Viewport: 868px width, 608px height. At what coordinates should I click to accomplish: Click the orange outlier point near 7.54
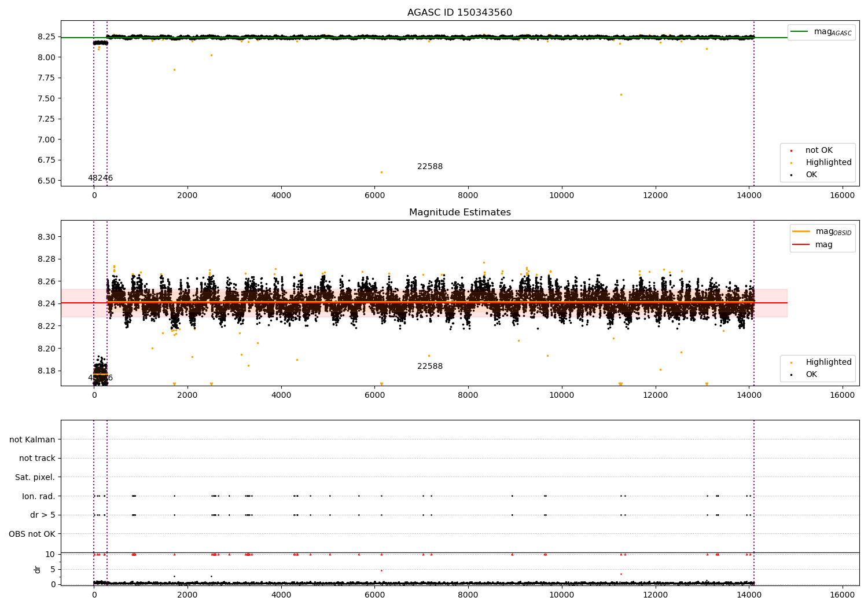point(621,94)
